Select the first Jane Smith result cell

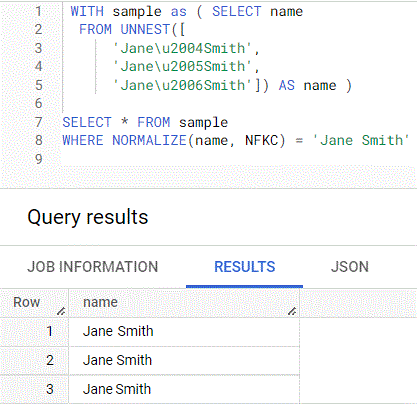click(x=184, y=332)
